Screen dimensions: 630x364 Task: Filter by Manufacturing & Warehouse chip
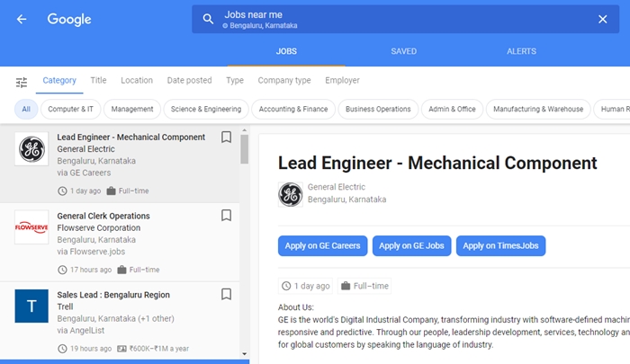[538, 109]
